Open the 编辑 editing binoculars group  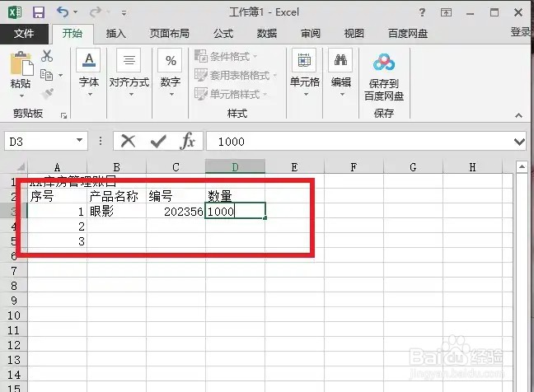[341, 72]
